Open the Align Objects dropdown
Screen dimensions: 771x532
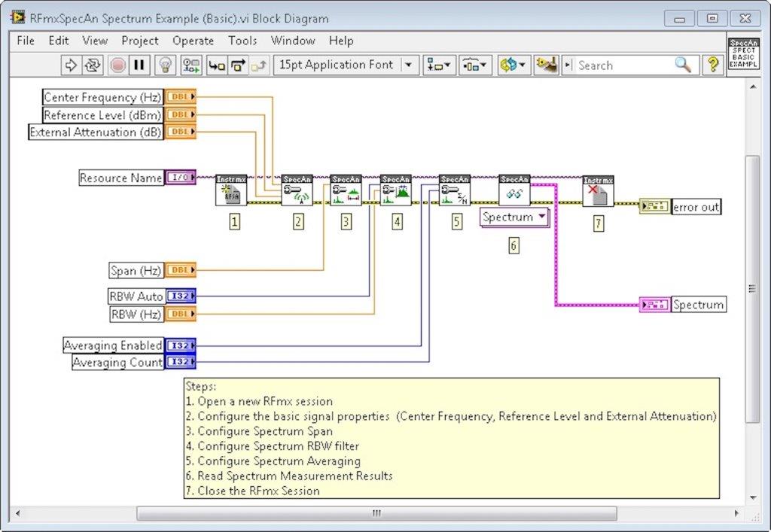[439, 65]
